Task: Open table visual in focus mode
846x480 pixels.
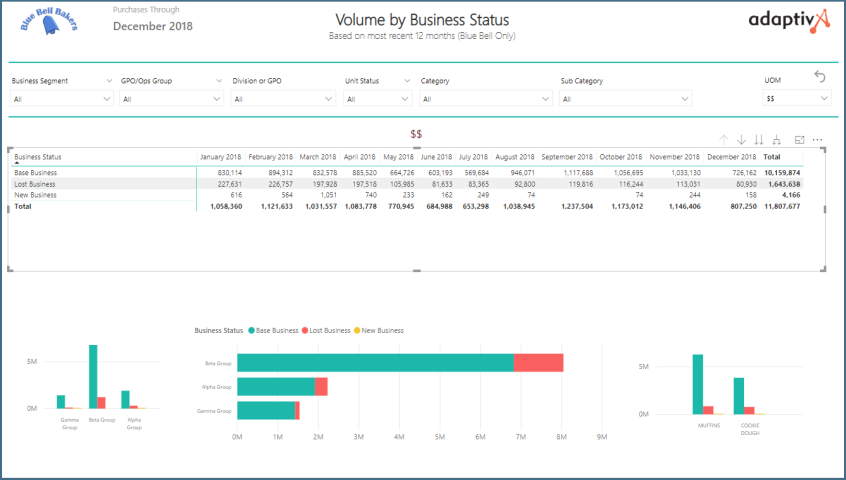Action: click(x=799, y=140)
